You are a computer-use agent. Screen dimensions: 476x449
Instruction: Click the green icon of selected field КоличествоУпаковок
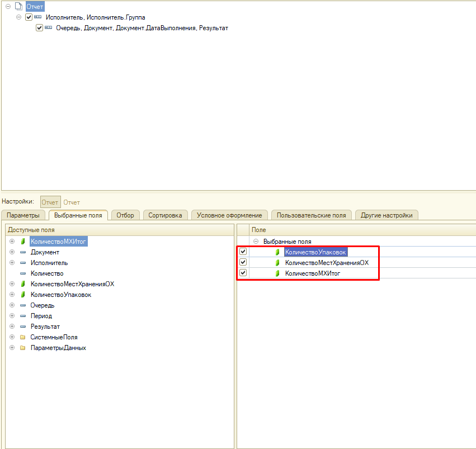[x=277, y=252]
